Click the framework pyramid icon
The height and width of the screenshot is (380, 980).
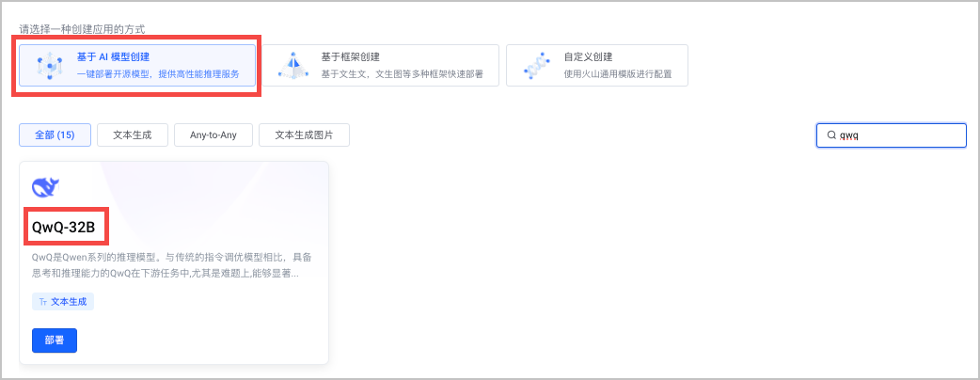pyautogui.click(x=293, y=66)
